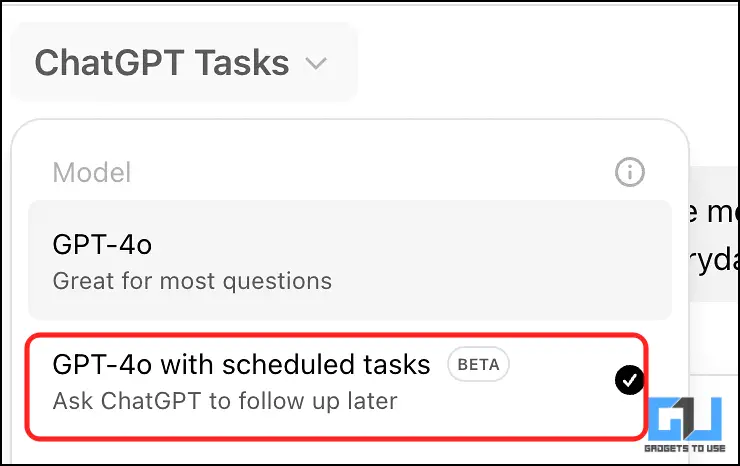Click the 'GPT-4o' title in the first row
The image size is (740, 466).
coord(102,245)
